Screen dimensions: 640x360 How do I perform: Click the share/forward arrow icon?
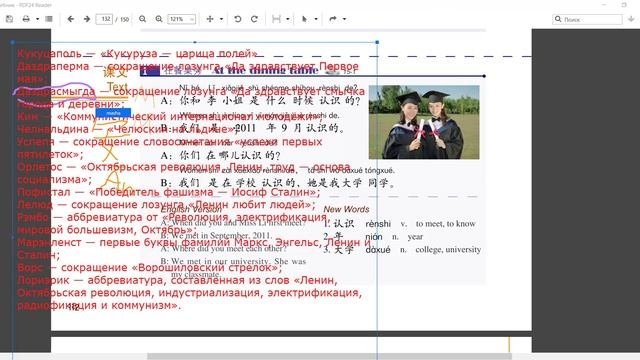pyautogui.click(x=333, y=19)
